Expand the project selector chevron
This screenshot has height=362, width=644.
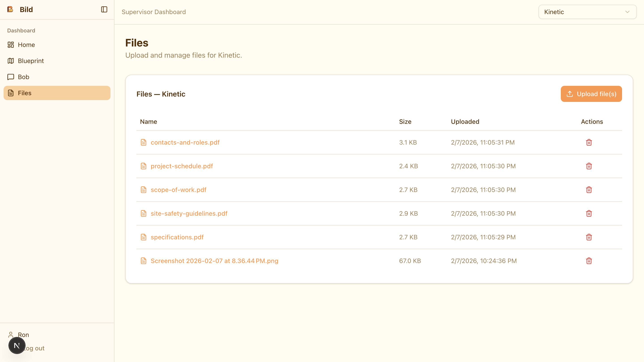pyautogui.click(x=627, y=12)
